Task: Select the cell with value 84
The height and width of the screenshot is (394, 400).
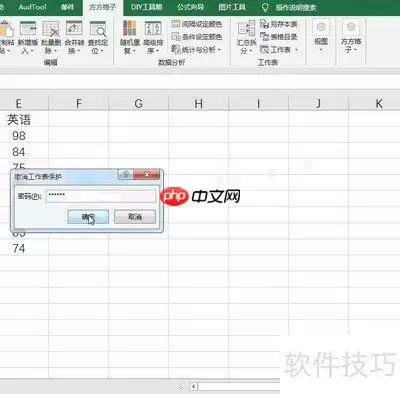Action: (x=19, y=152)
